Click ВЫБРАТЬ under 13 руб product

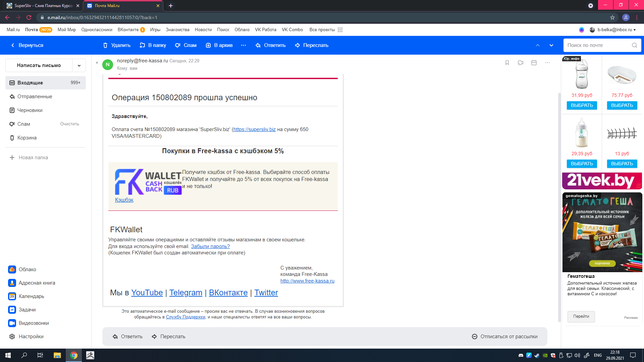coord(622,164)
